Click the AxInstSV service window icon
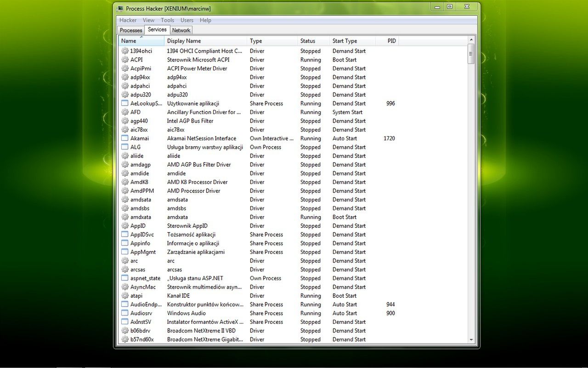588x368 pixels. (x=125, y=322)
